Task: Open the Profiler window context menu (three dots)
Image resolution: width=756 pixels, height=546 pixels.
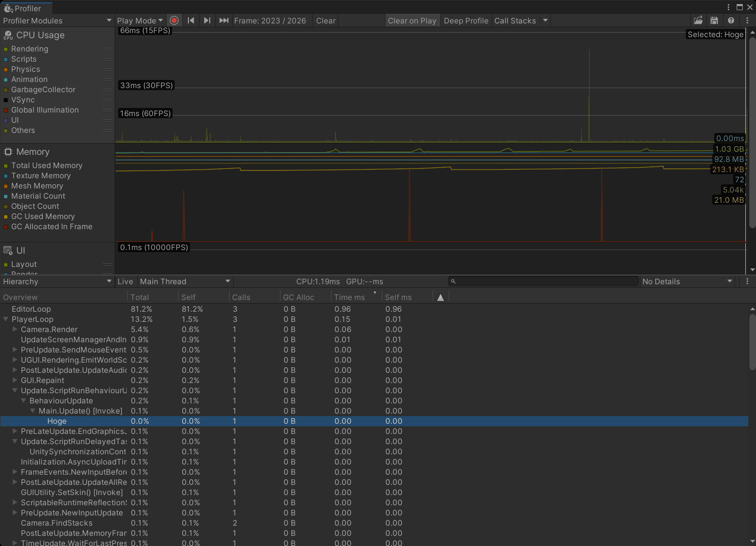Action: [x=746, y=20]
